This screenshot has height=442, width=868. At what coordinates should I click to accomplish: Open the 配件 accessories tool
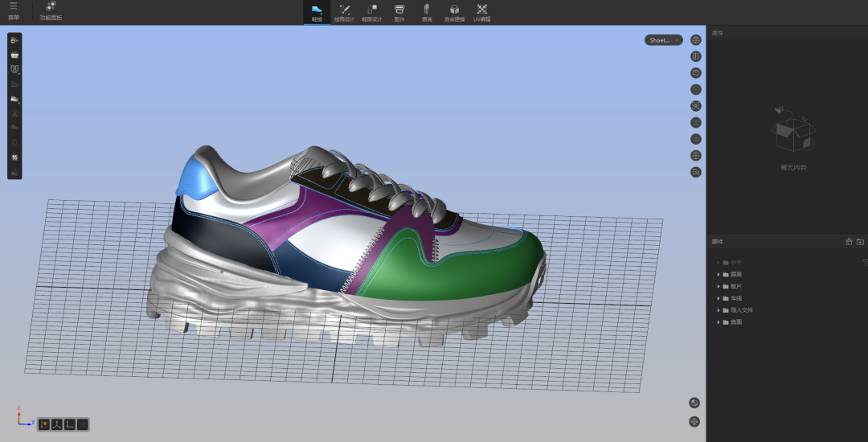(399, 11)
